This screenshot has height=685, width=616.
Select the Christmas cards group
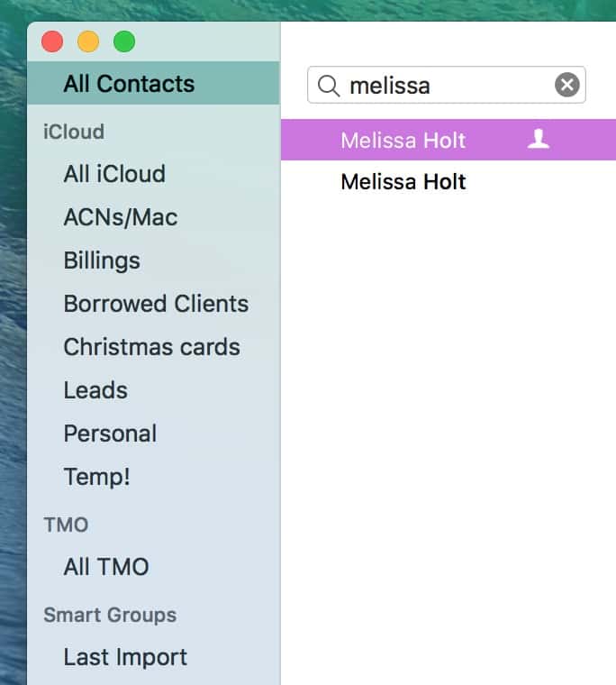click(151, 347)
